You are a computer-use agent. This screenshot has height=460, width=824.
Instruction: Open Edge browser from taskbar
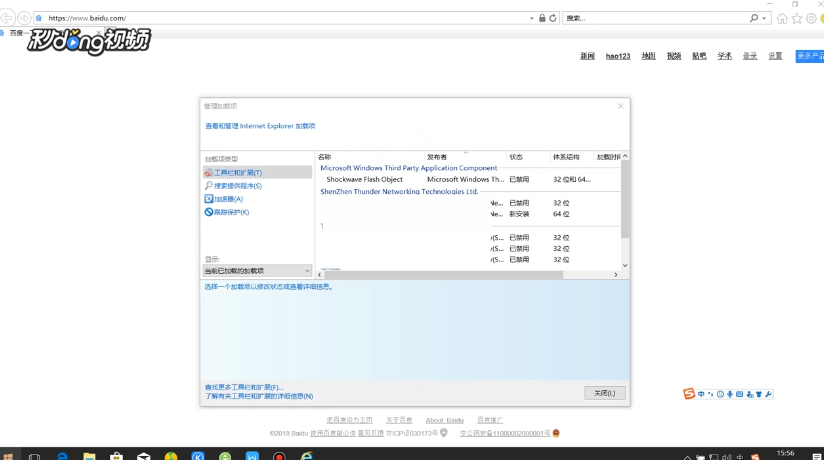[x=62, y=456]
